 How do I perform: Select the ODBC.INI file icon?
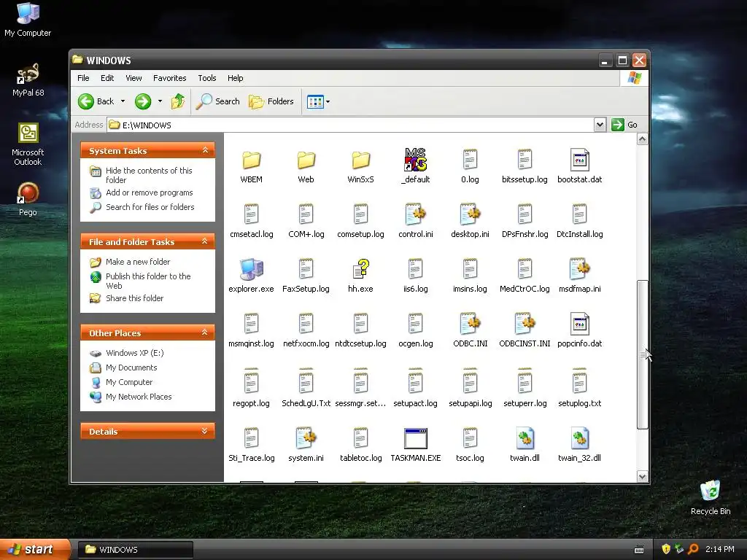click(470, 324)
